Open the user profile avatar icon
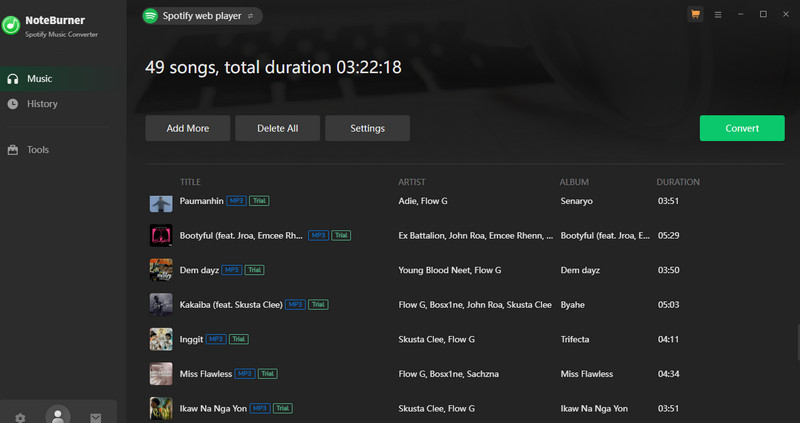This screenshot has width=800, height=423. pos(58,414)
